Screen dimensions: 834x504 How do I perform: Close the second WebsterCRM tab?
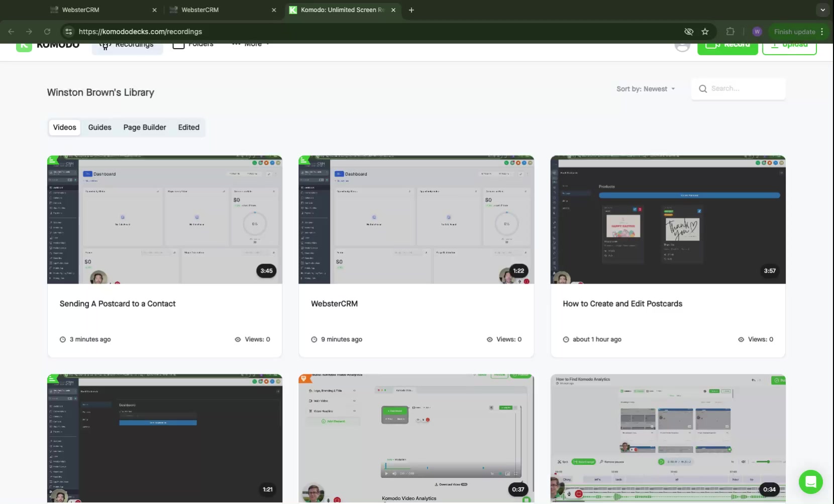point(274,10)
